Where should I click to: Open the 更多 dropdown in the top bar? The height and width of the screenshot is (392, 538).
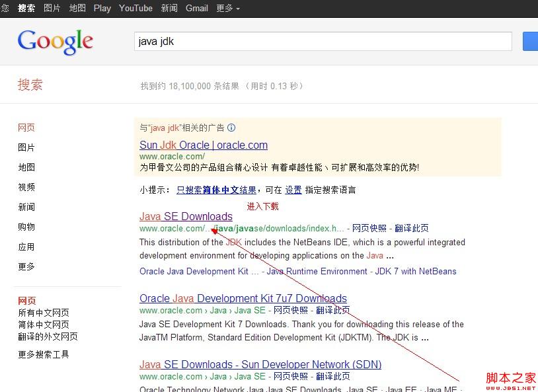tap(228, 8)
